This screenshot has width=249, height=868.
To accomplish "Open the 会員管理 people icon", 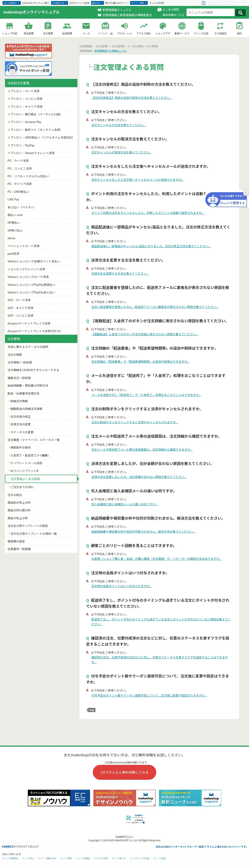I will tap(67, 26).
